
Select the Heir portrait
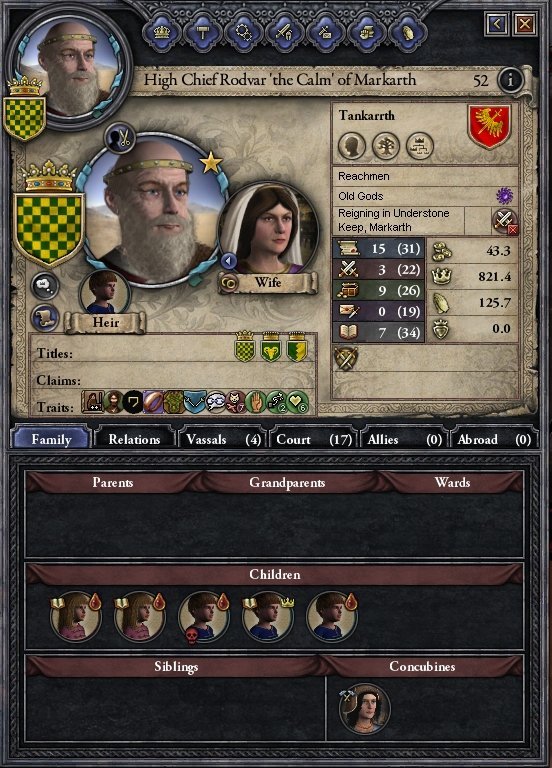pyautogui.click(x=105, y=293)
